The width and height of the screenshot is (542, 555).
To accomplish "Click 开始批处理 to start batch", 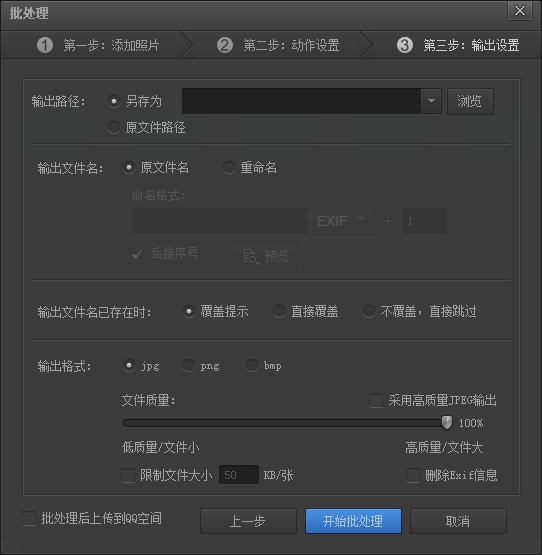I will point(353,521).
